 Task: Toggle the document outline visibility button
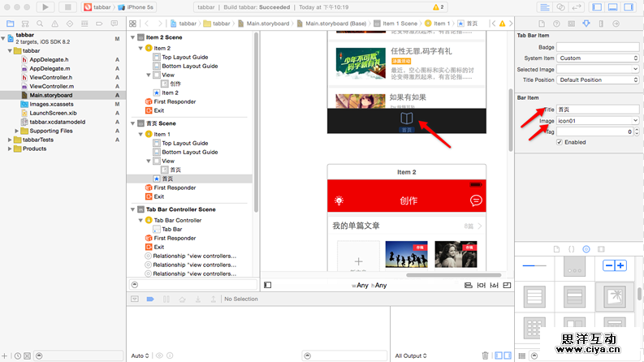click(268, 286)
